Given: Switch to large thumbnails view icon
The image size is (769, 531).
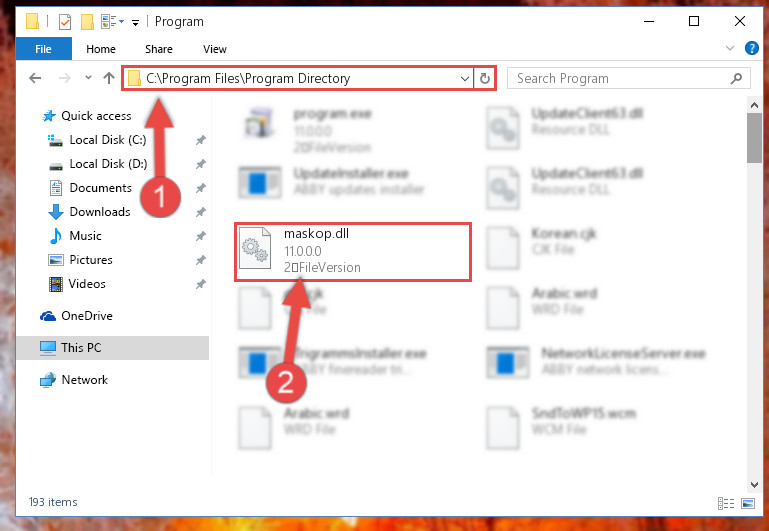Looking at the screenshot, I should (x=748, y=503).
